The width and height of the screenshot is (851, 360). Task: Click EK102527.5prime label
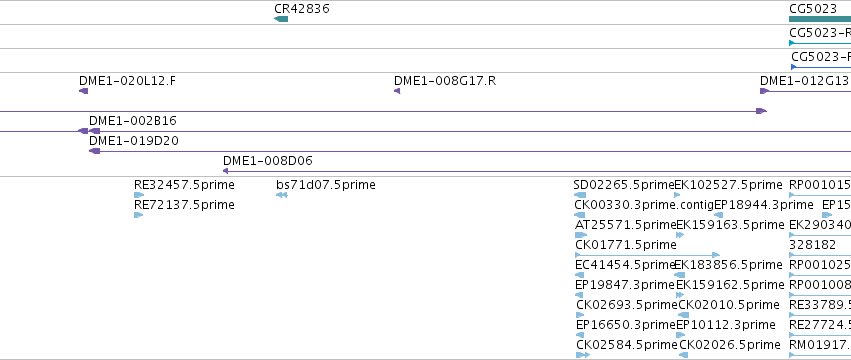(728, 185)
